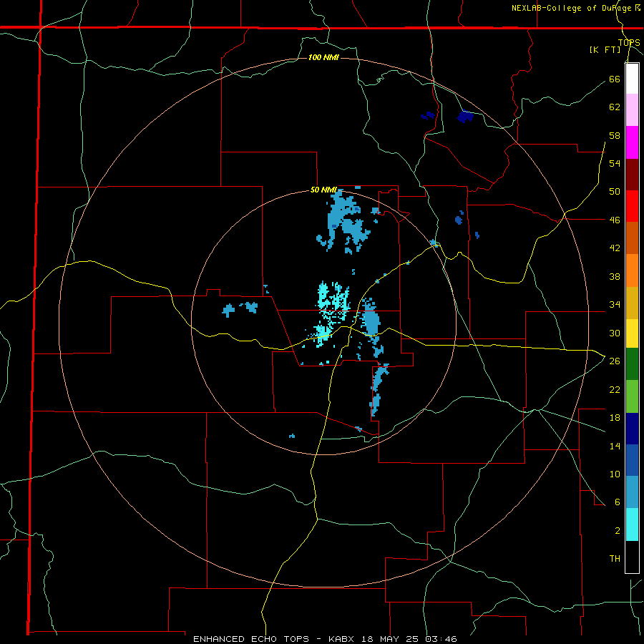
Task: Click the legend value 66
Action: [615, 79]
